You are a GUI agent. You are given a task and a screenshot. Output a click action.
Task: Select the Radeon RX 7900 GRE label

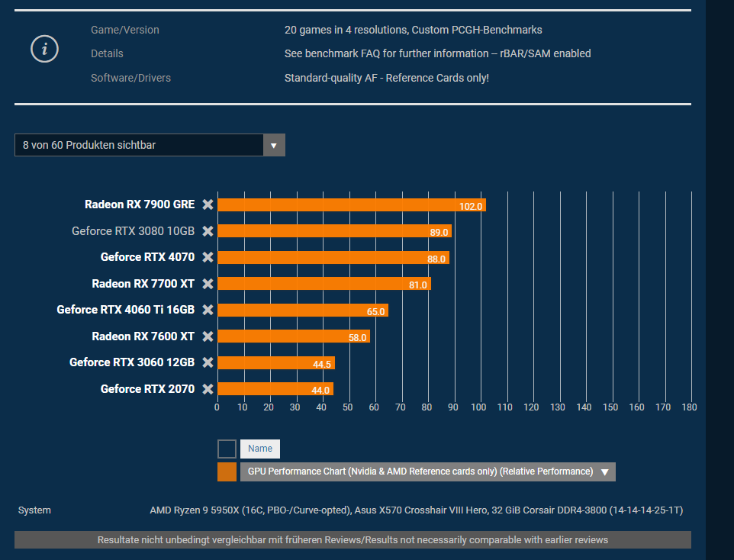click(x=140, y=204)
